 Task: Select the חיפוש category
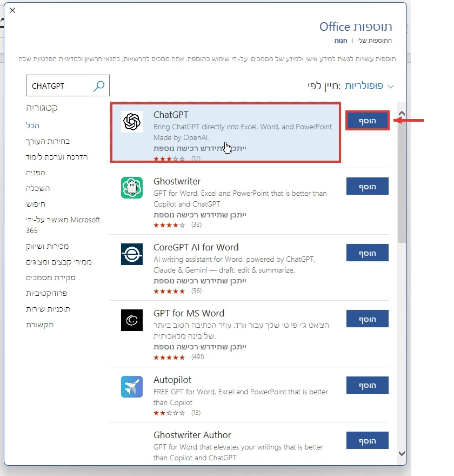36,204
